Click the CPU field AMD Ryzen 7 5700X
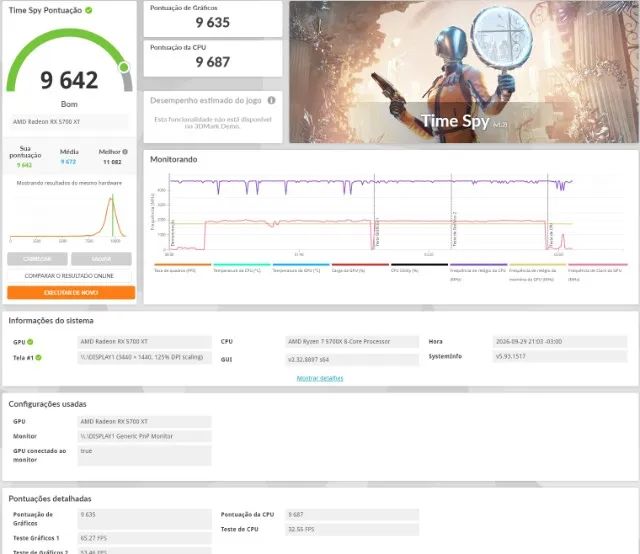Viewport: 640px width, 554px height. 352,341
